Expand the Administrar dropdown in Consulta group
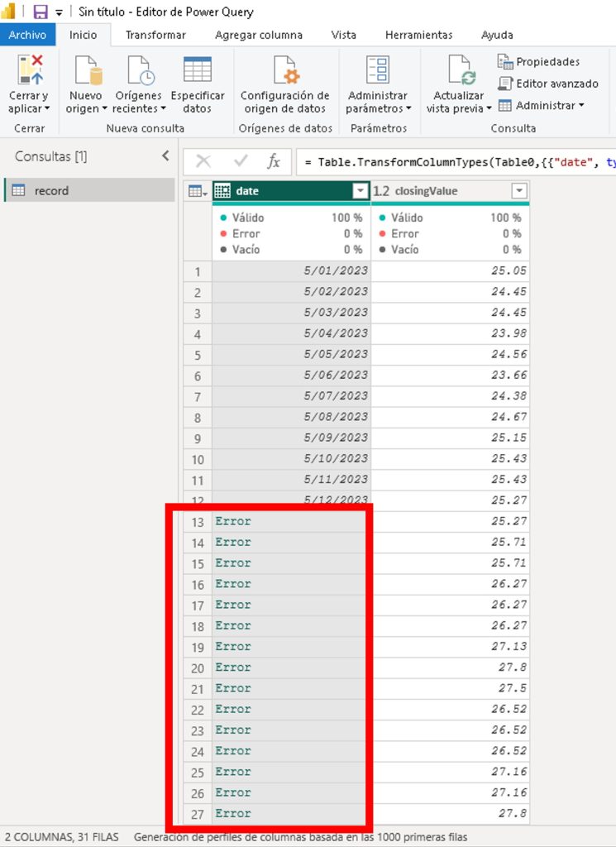The height and width of the screenshot is (847, 616). 542,105
